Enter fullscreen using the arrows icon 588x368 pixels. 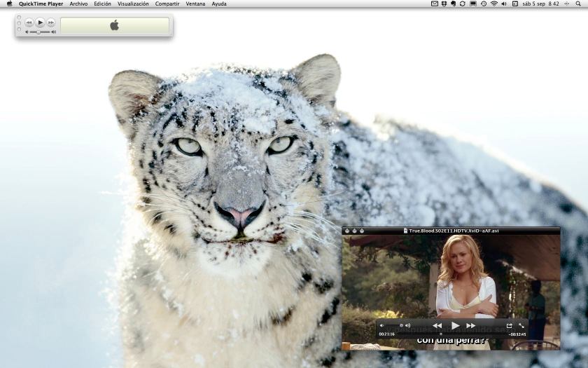coord(521,325)
